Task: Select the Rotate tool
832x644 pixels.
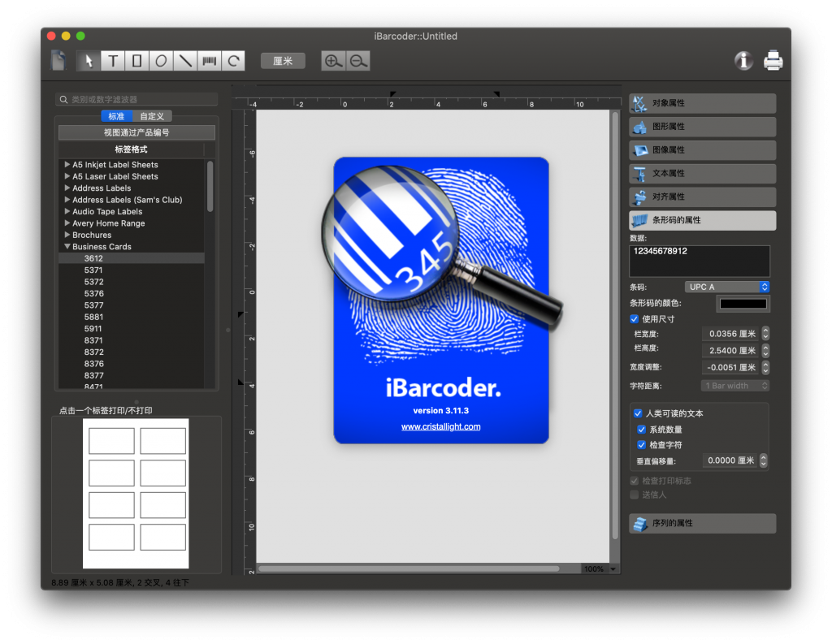Action: click(233, 61)
